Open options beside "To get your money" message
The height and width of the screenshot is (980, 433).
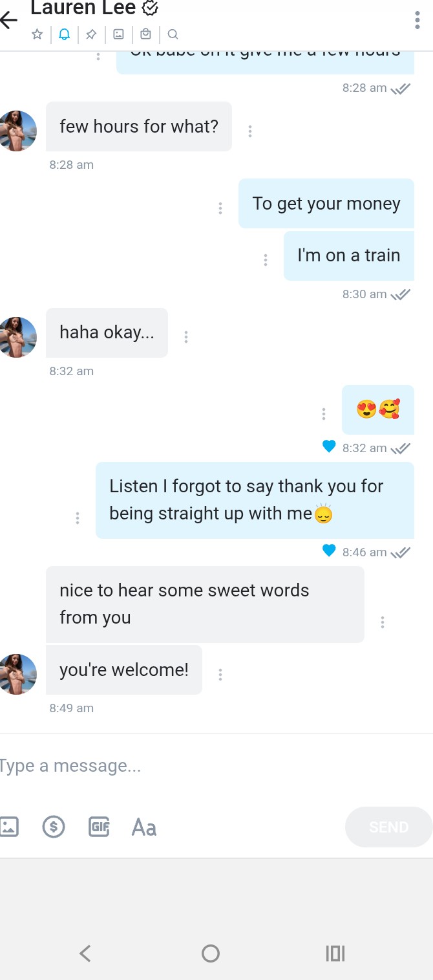point(220,208)
